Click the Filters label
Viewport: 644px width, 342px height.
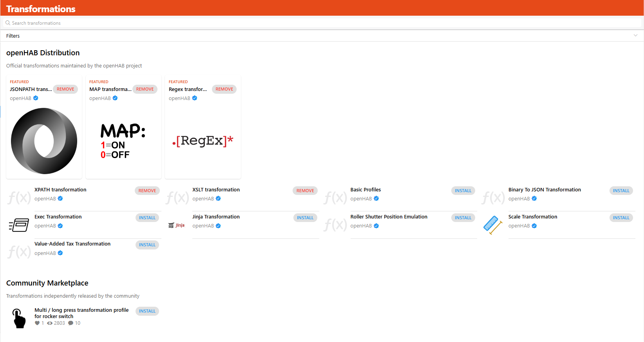(x=13, y=36)
